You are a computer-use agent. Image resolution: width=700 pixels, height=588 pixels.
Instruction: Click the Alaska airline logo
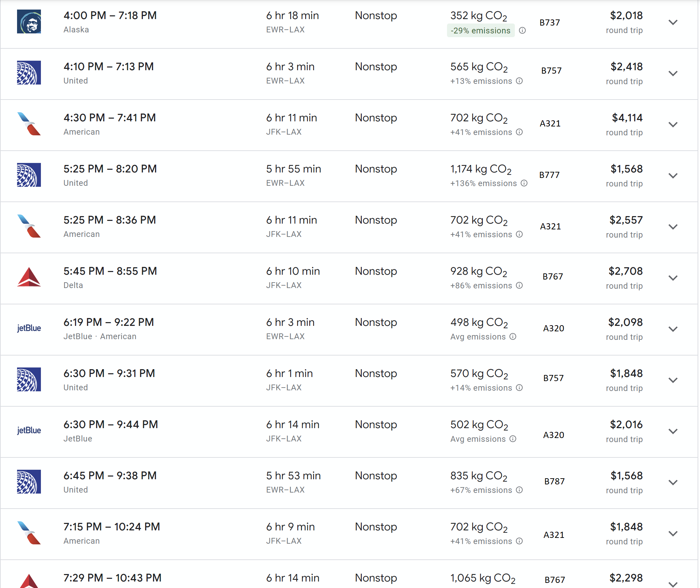pos(29,21)
